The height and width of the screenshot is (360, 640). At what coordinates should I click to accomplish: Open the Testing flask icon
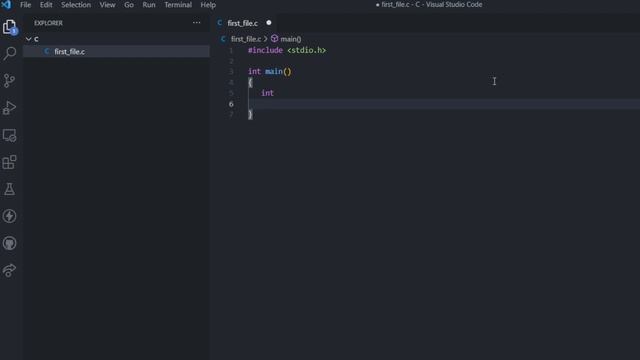[x=9, y=189]
